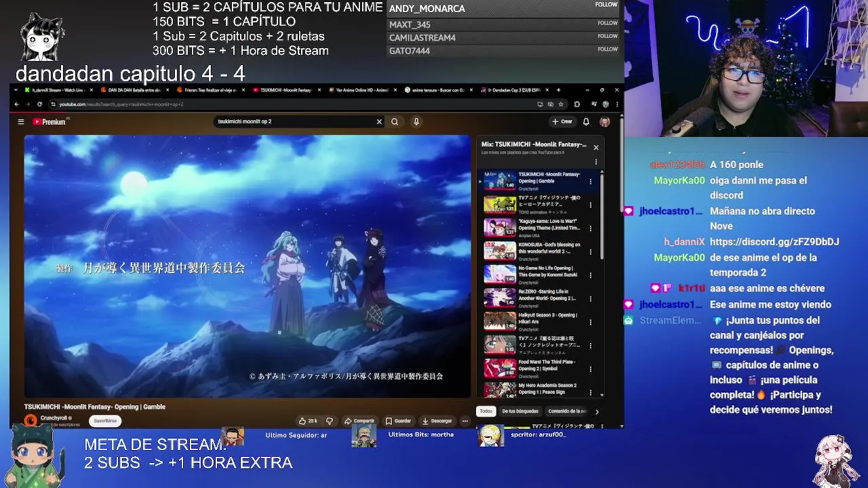Open options for Haikyu!! playlist item
Viewport: 868px width, 488px height.
tap(590, 322)
